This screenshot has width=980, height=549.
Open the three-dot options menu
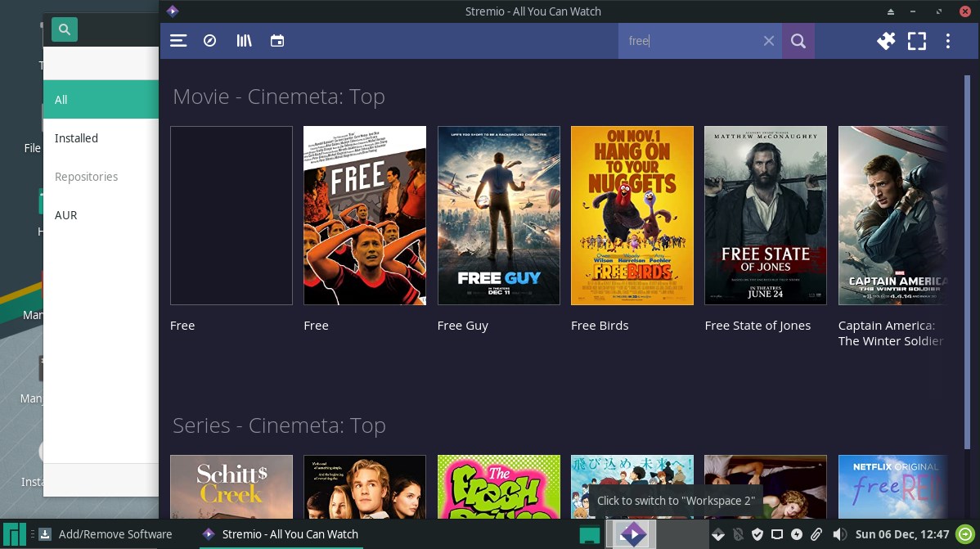[948, 41]
